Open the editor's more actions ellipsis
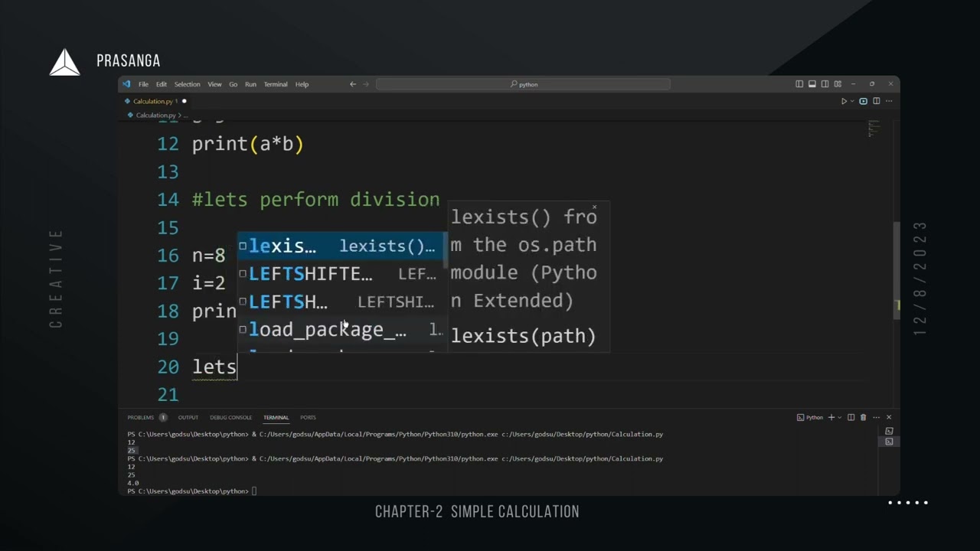The width and height of the screenshot is (980, 551). (889, 101)
